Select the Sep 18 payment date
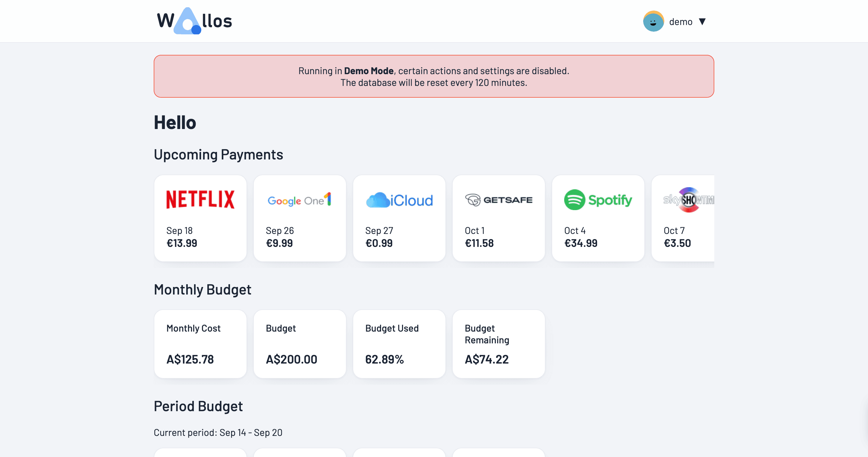Viewport: 868px width, 457px height. [179, 231]
